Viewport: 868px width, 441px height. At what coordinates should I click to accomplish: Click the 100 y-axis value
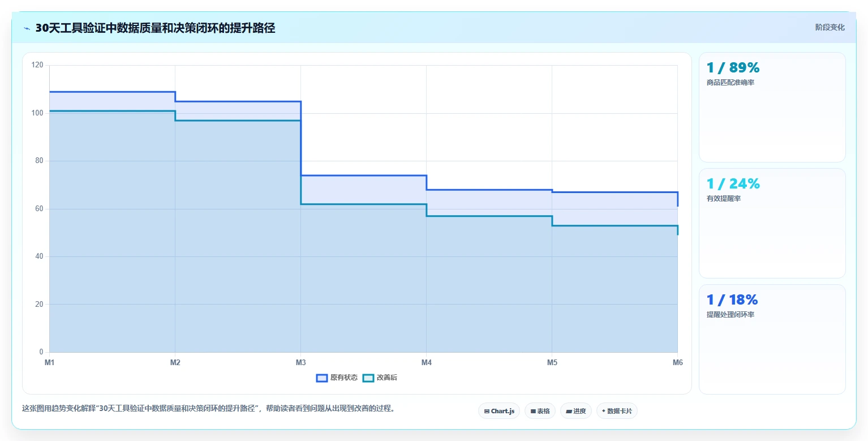(x=37, y=113)
